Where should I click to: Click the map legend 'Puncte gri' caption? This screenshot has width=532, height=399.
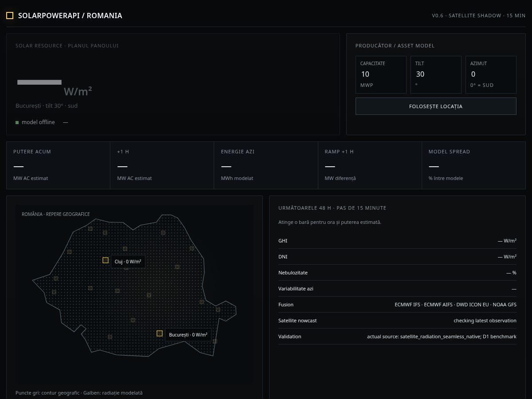[79, 393]
